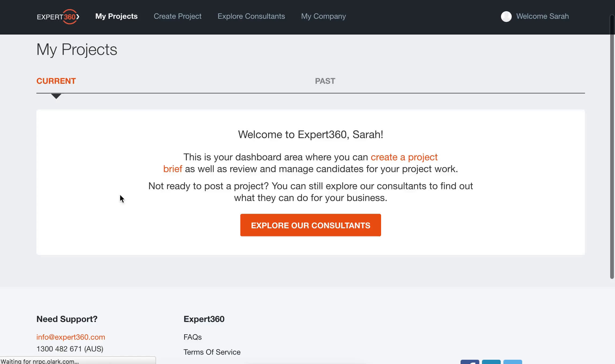Select Create Project menu icon
Viewport: 615px width, 364px height.
(x=178, y=16)
